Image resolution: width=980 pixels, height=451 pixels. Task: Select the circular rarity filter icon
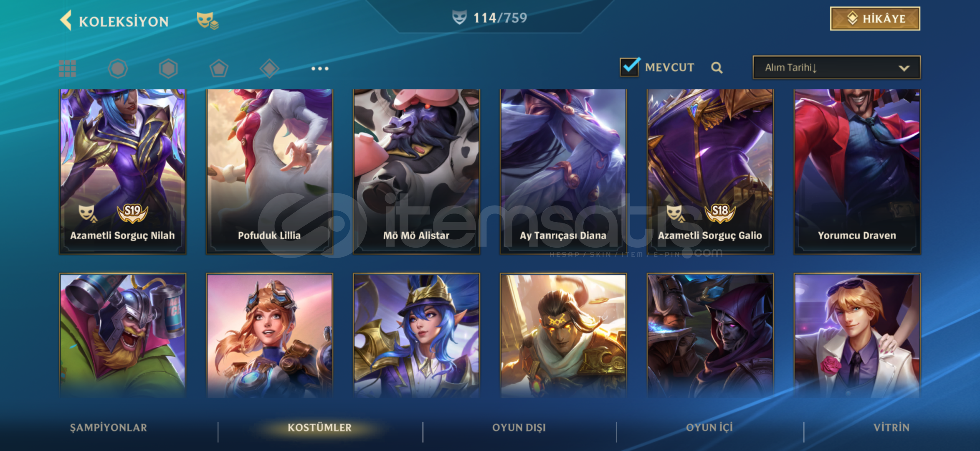[118, 68]
